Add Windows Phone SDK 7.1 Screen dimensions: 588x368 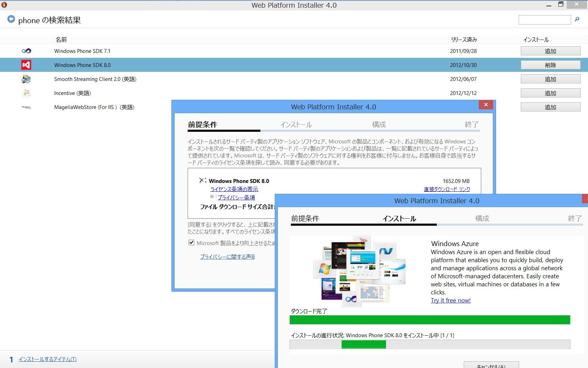pos(551,51)
